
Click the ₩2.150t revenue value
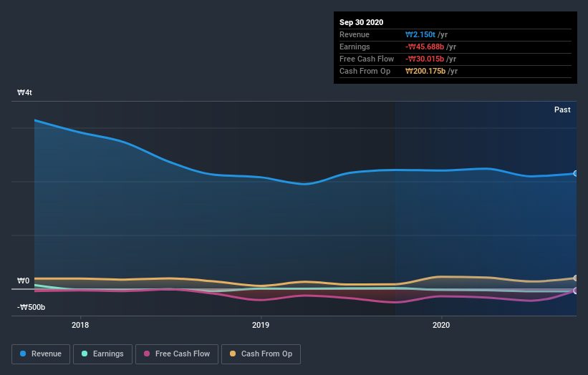[x=420, y=34]
